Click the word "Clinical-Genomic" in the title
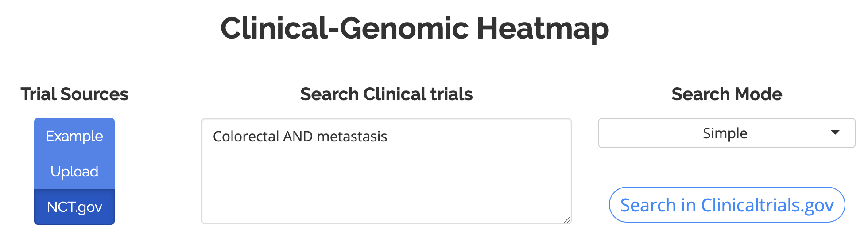The image size is (868, 250). (x=344, y=28)
